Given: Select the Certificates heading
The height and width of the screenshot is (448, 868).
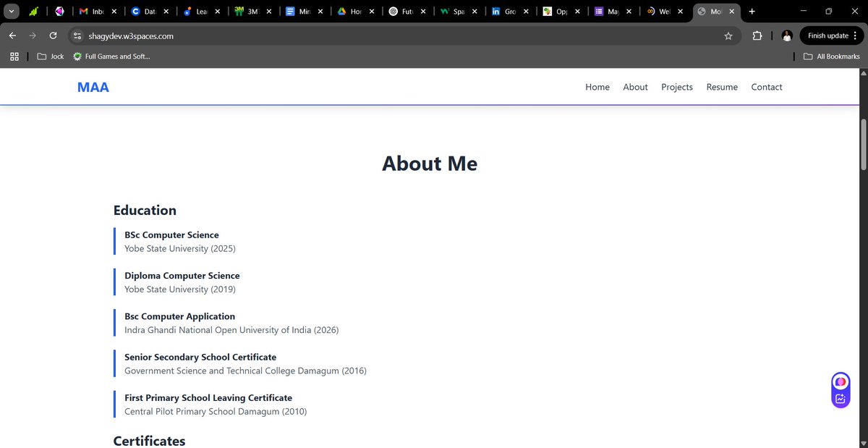Looking at the screenshot, I should coord(149,441).
